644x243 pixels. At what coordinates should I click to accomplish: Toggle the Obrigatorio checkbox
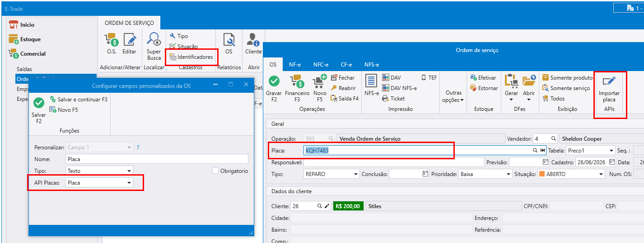coord(216,171)
